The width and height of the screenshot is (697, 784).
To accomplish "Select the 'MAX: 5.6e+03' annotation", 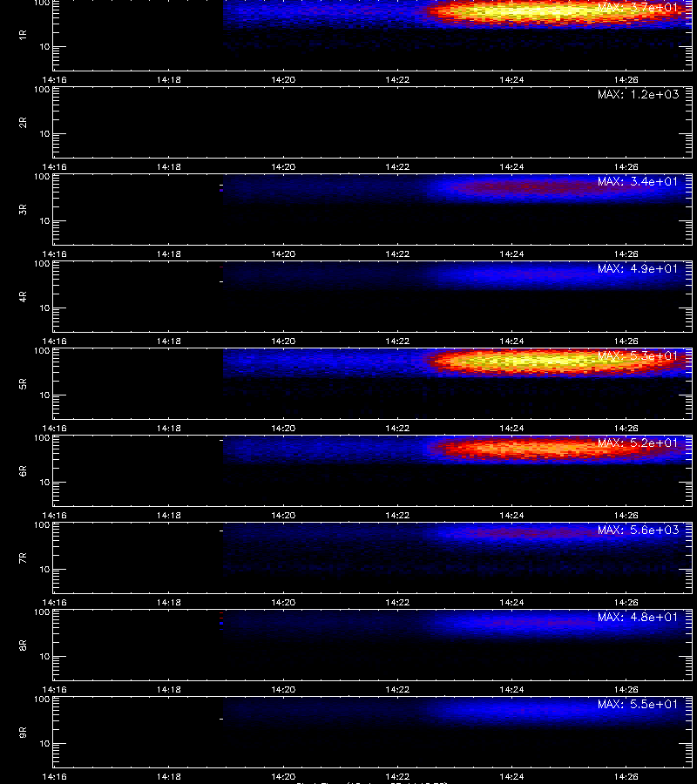I will [638, 530].
